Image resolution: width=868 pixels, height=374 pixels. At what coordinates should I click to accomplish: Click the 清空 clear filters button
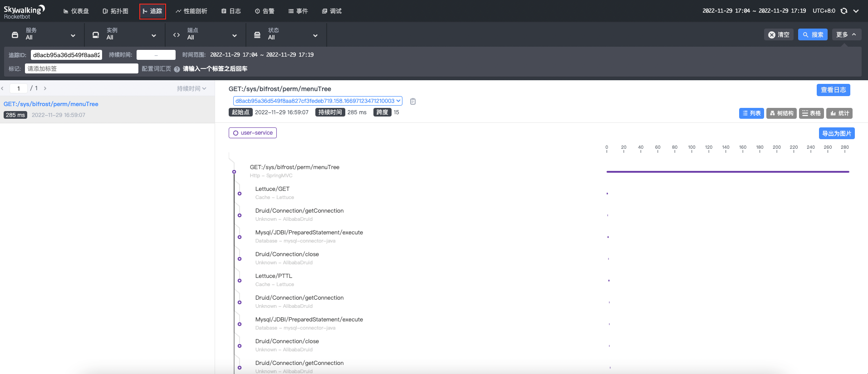(x=779, y=34)
